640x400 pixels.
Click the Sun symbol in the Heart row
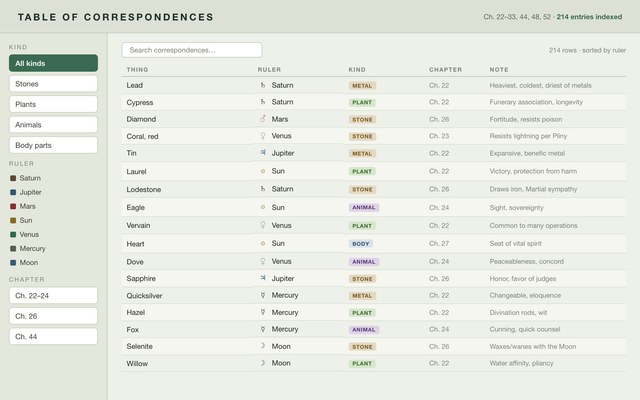click(263, 243)
